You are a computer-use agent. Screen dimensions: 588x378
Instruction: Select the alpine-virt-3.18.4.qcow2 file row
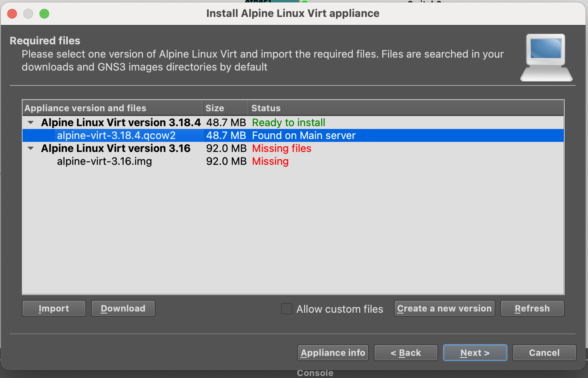click(116, 135)
